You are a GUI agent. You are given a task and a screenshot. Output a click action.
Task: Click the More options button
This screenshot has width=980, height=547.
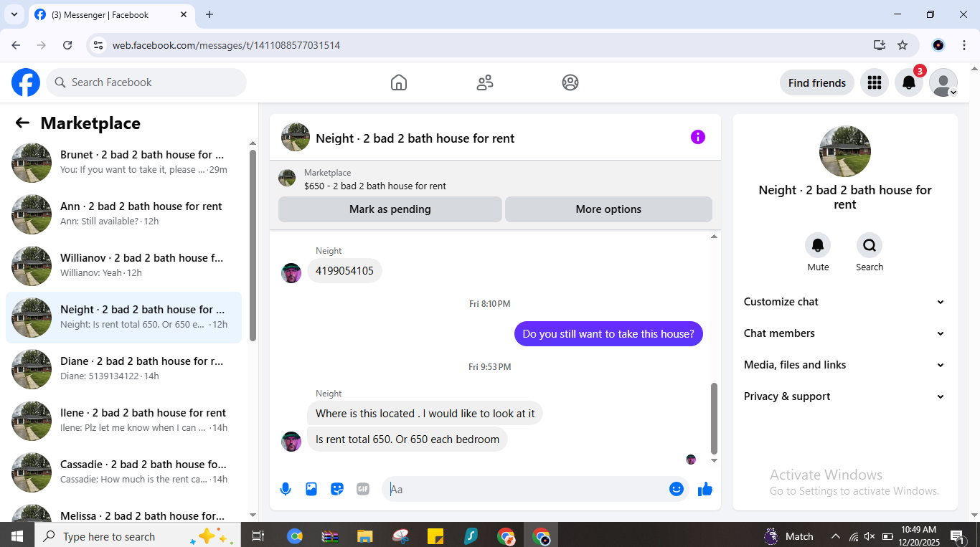pos(608,209)
